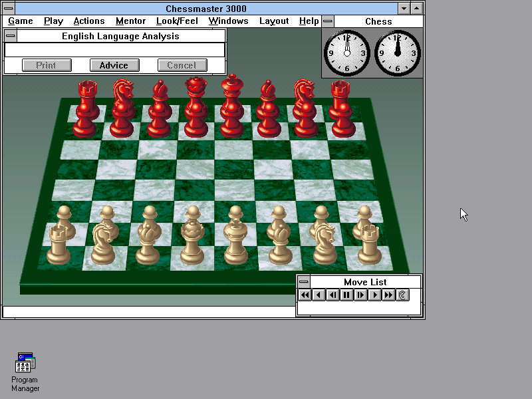The width and height of the screenshot is (532, 399).
Task: Select the white queenside rook
Action: (59, 245)
